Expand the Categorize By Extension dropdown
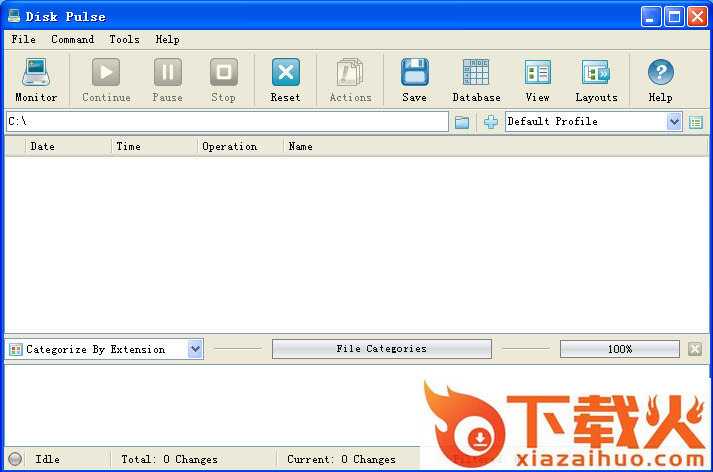713x472 pixels. (x=196, y=349)
